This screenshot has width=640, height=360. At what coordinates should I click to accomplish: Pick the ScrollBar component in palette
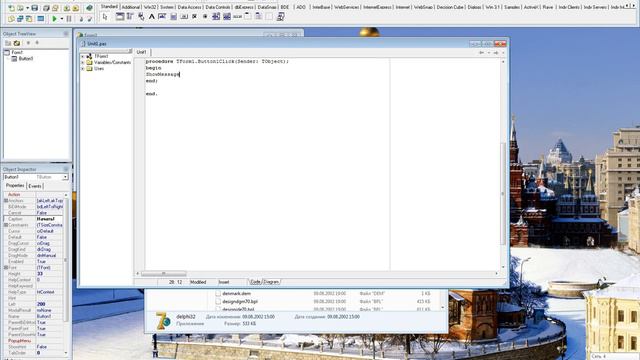point(237,17)
